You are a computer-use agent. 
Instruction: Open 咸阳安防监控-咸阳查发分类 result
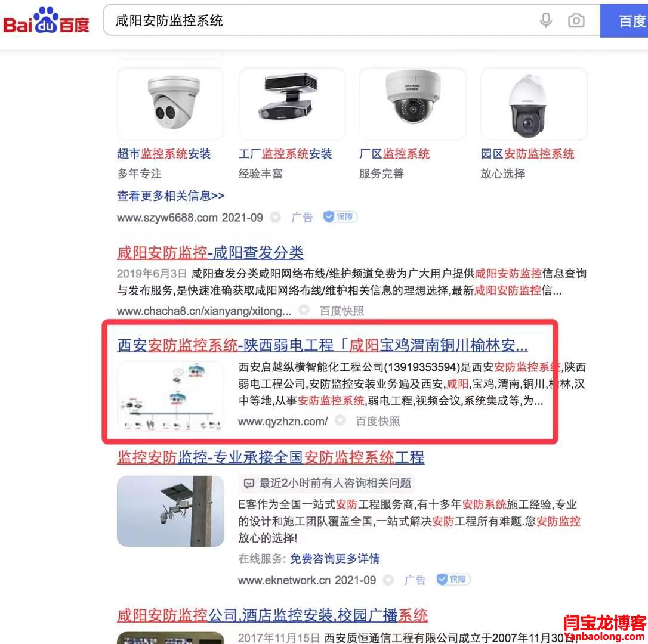click(210, 252)
